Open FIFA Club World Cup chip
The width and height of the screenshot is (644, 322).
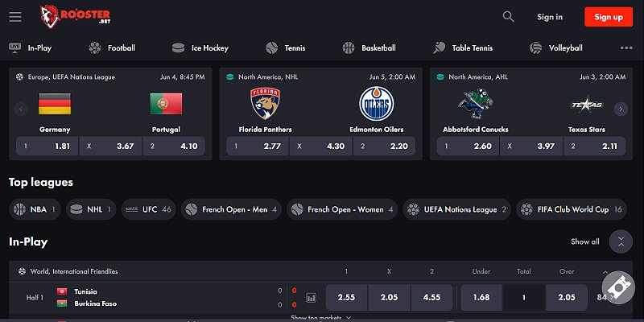pos(572,209)
